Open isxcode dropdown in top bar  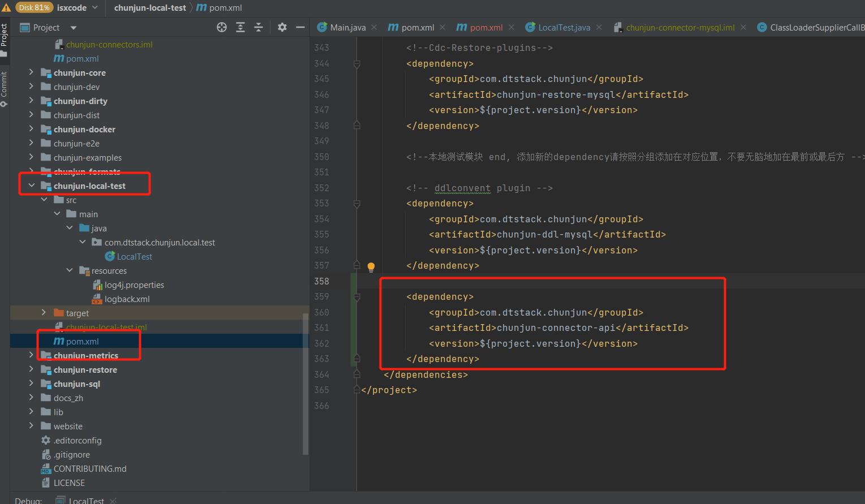78,7
